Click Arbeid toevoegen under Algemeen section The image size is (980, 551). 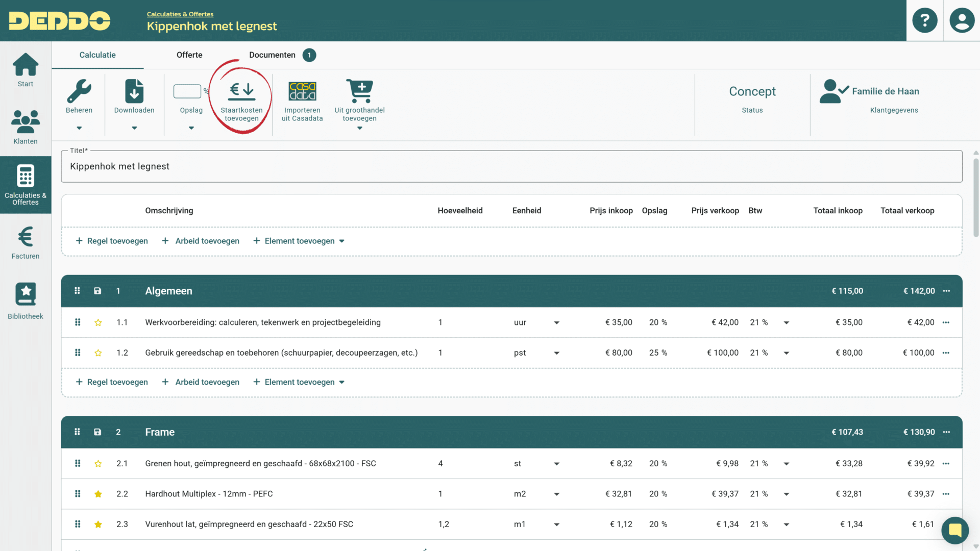click(200, 382)
